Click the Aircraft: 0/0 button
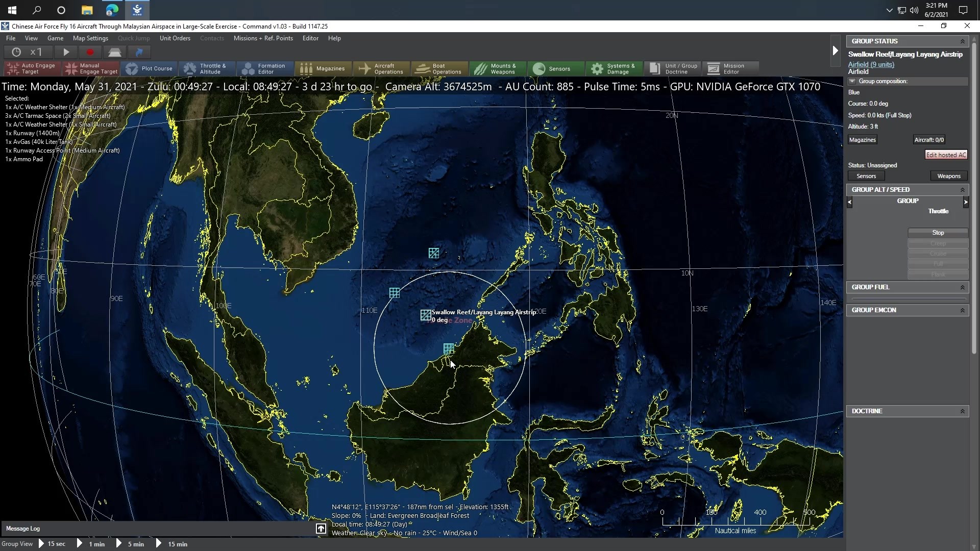980x551 pixels. [929, 140]
